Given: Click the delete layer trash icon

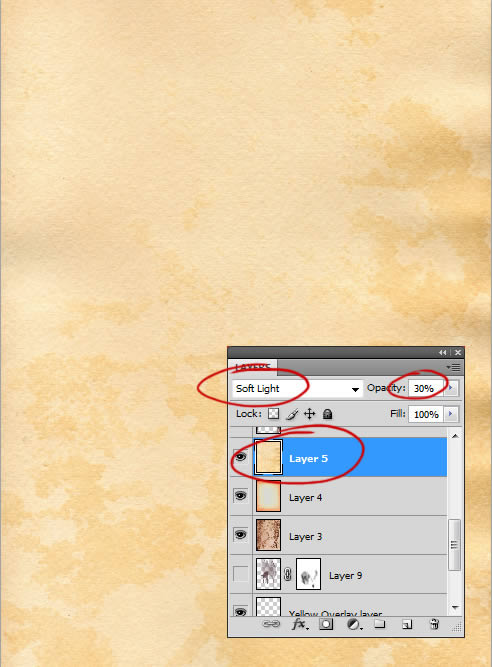Looking at the screenshot, I should [x=434, y=624].
